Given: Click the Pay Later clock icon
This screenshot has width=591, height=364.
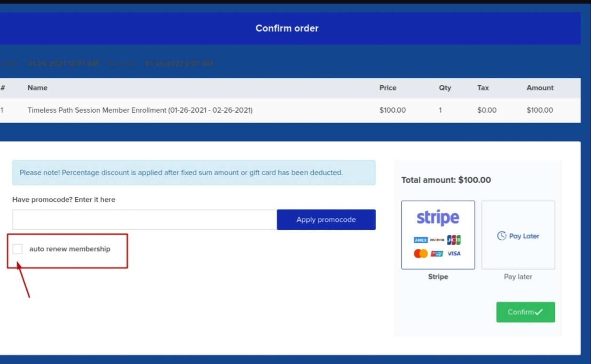Looking at the screenshot, I should click(x=502, y=236).
